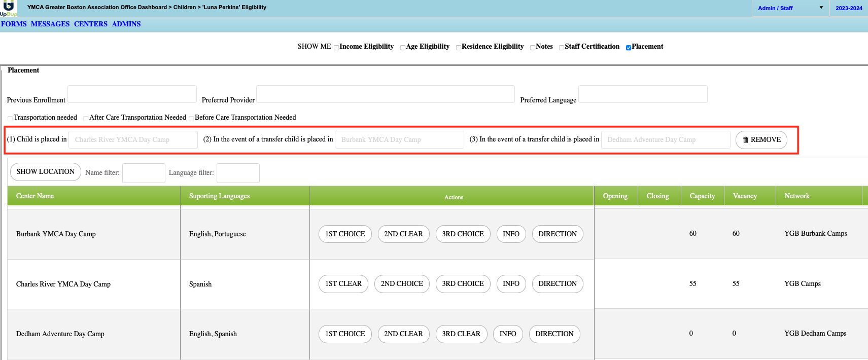The image size is (868, 360).
Task: Click the second placement field Burbank YMCA Day Camp
Action: click(399, 139)
